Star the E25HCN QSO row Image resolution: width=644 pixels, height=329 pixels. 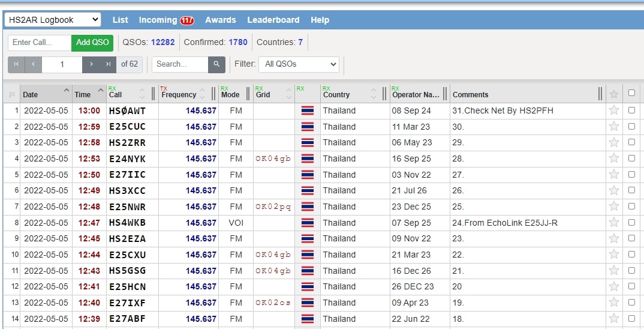(x=614, y=286)
